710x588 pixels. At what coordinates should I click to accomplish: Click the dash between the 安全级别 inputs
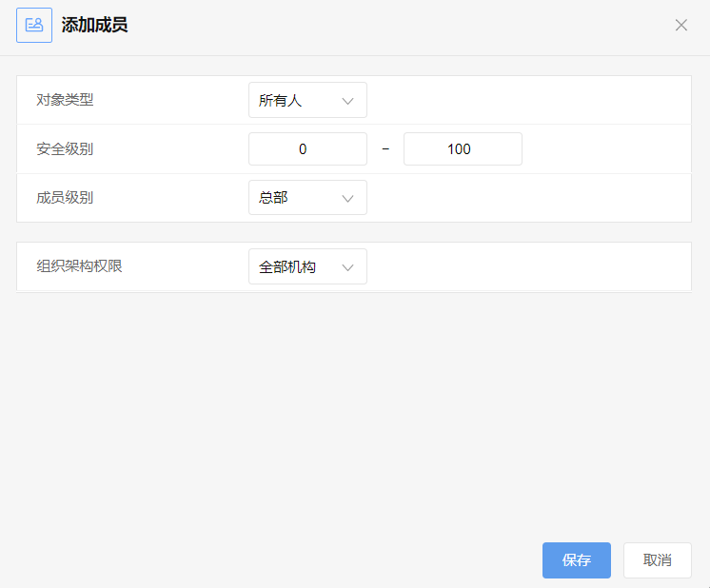coord(385,149)
